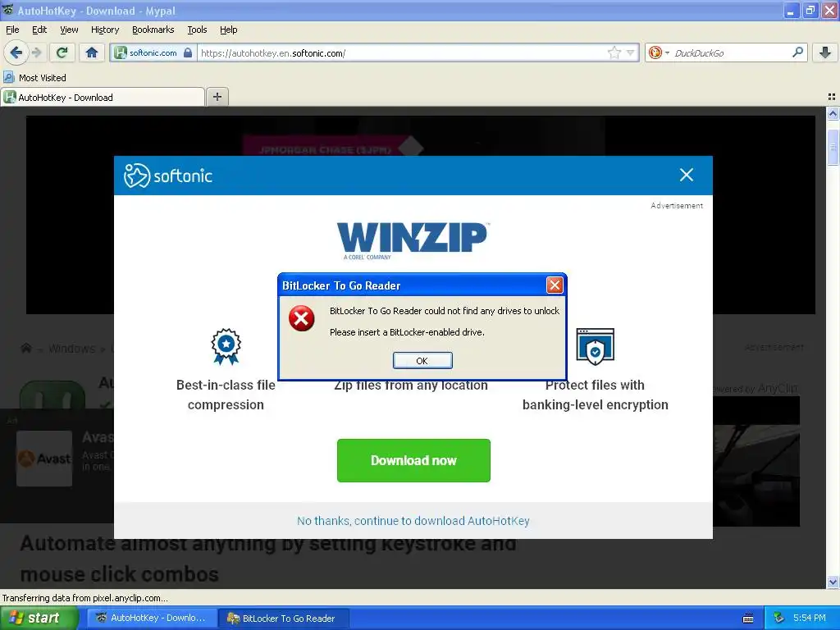Image resolution: width=840 pixels, height=630 pixels.
Task: Select the AutoHotKey - Download tab
Action: click(103, 97)
